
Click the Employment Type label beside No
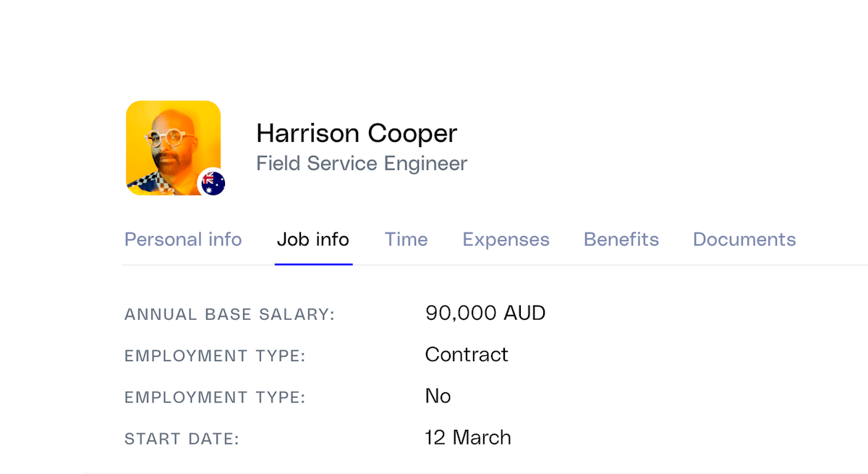pos(216,397)
